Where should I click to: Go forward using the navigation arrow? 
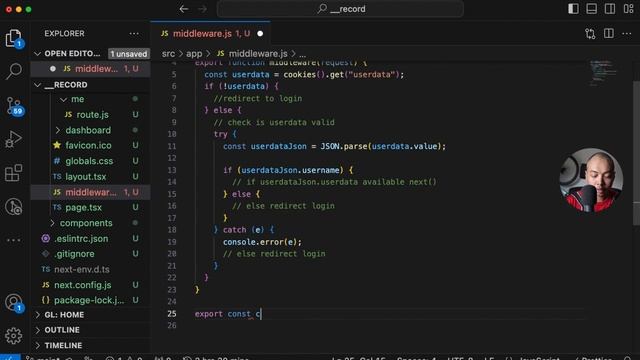[202, 9]
